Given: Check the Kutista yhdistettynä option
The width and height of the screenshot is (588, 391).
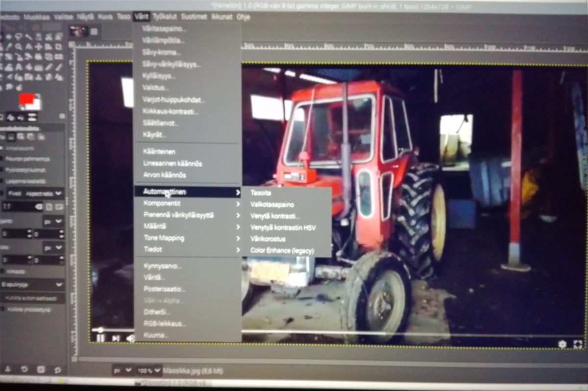Looking at the screenshot, I should click(2, 309).
